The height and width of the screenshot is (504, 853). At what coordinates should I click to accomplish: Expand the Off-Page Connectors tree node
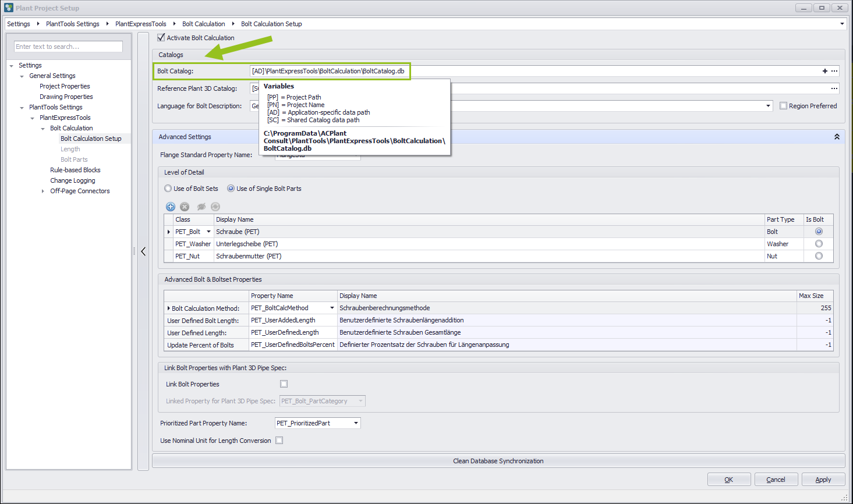click(x=43, y=191)
